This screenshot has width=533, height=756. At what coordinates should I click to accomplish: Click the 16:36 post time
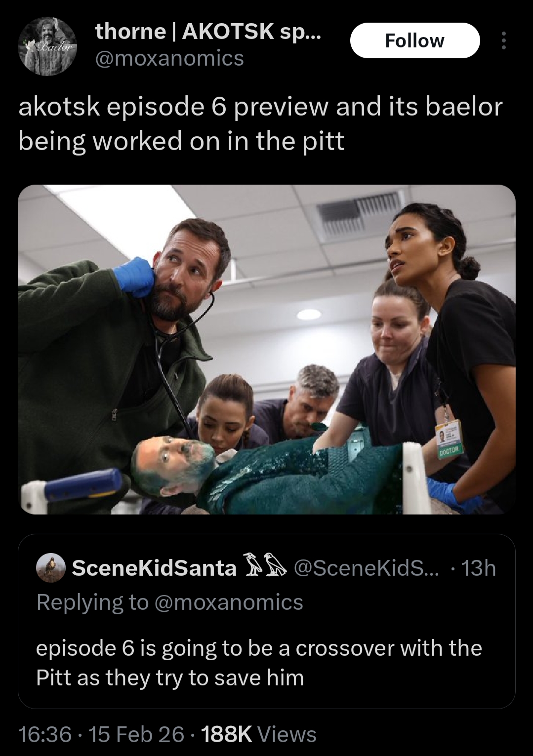pyautogui.click(x=45, y=734)
